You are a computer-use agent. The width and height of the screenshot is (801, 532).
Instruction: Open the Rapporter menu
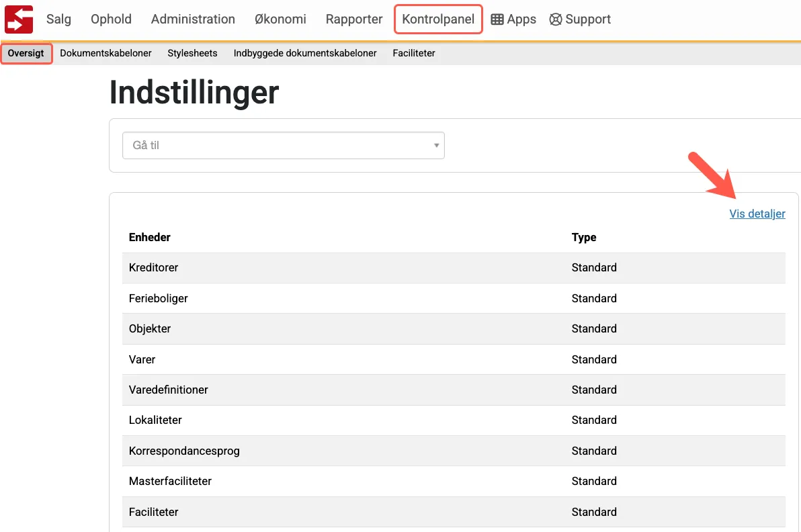[x=354, y=19]
